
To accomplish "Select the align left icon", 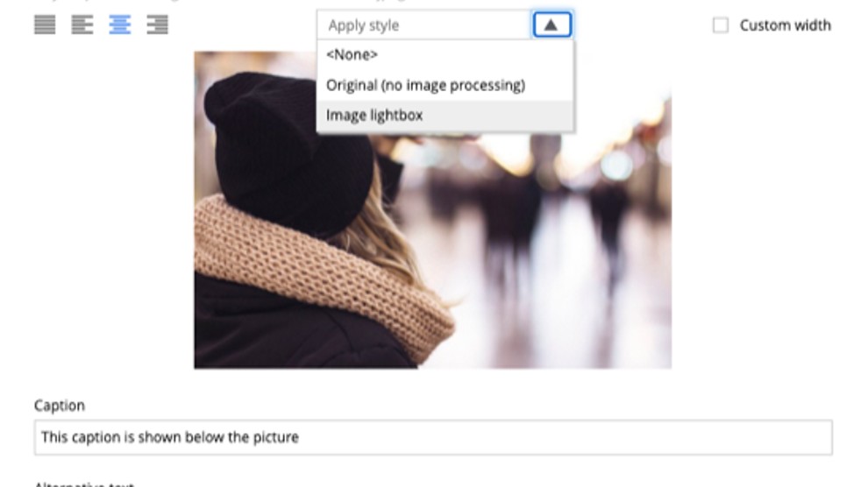I will tap(82, 25).
